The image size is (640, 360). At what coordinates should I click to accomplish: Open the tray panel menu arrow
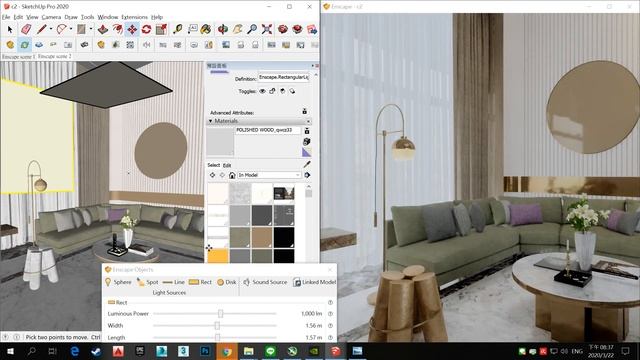313,66
